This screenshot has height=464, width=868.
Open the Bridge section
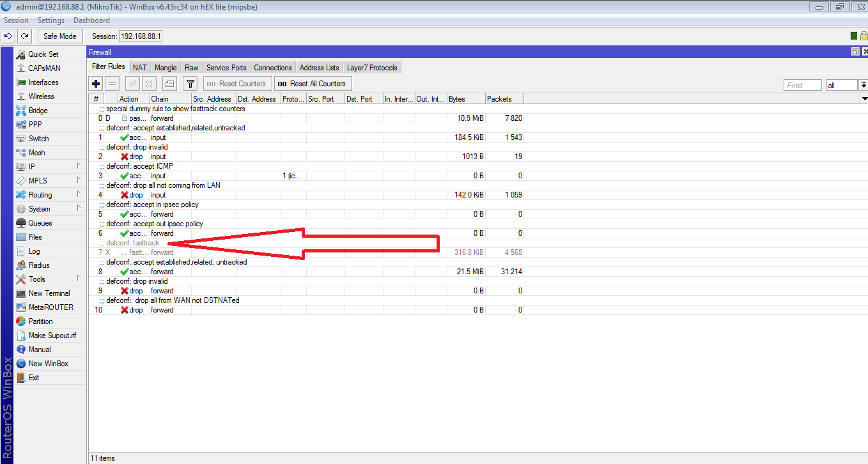point(38,111)
